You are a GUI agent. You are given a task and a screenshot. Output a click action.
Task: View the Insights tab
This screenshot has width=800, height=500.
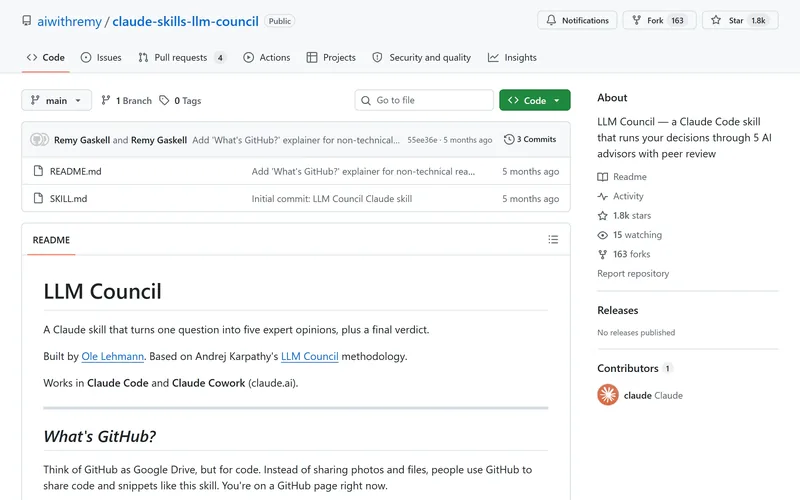[512, 58]
